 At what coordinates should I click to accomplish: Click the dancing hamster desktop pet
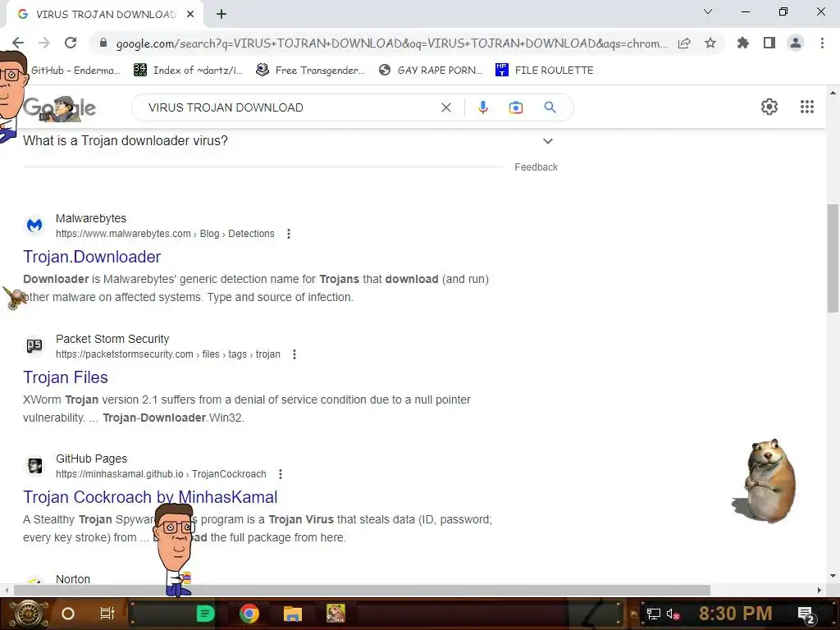click(x=765, y=481)
